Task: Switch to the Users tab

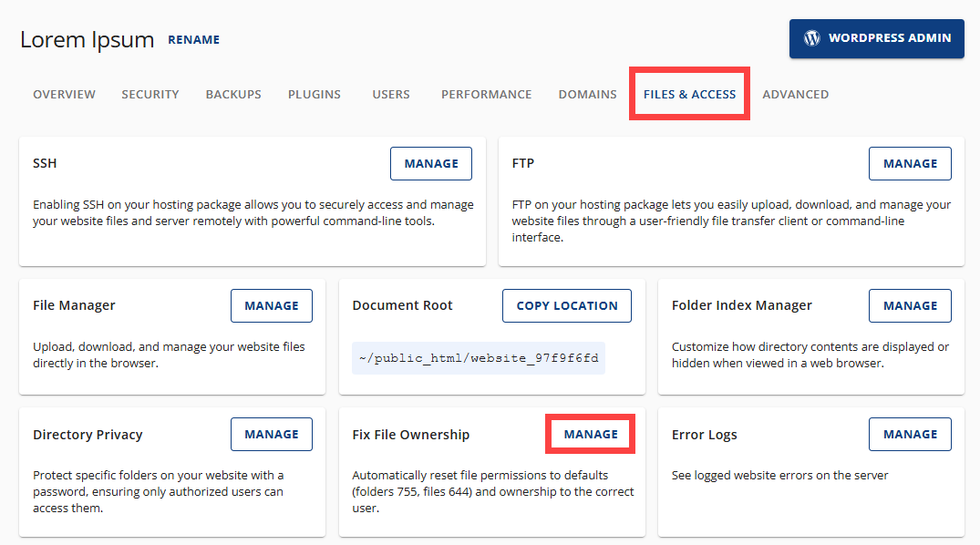Action: [x=390, y=94]
